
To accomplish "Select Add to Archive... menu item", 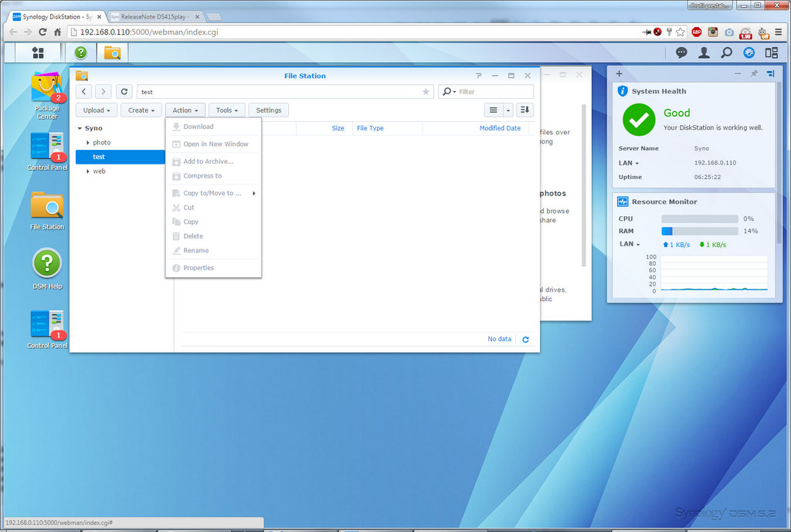I will coord(213,161).
